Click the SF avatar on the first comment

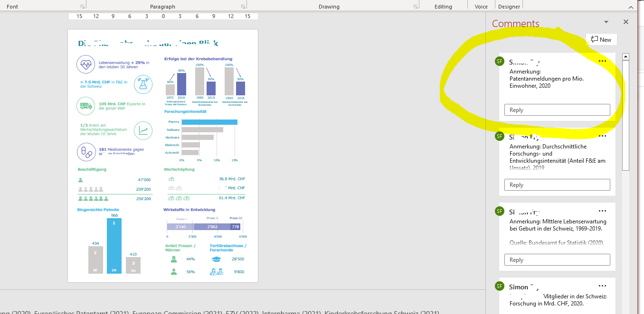coord(499,61)
